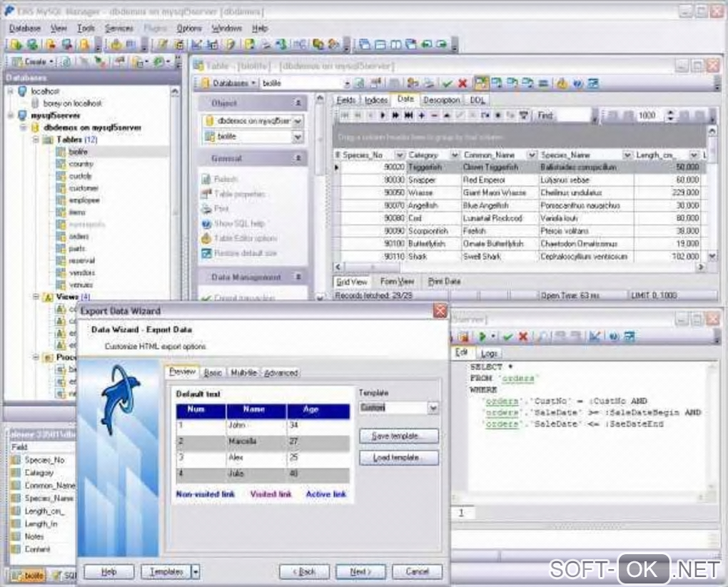Click the record limit stepper up arrow
This screenshot has height=587, width=728.
[x=669, y=112]
